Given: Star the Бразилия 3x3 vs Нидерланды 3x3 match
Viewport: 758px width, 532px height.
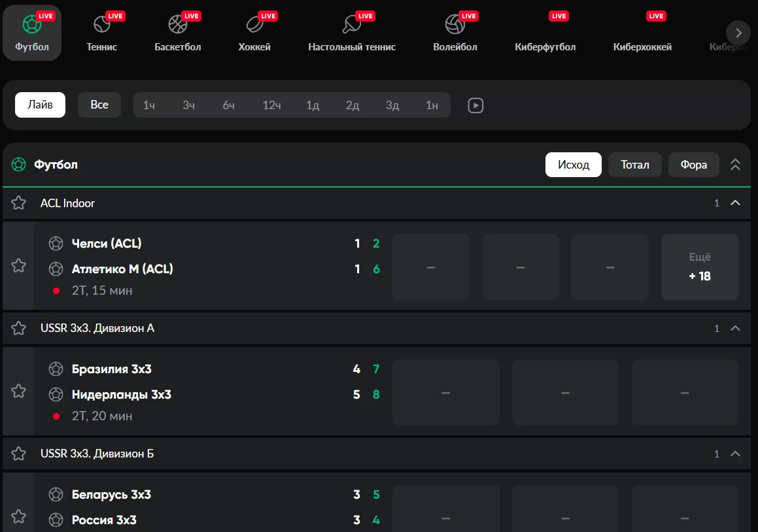Looking at the screenshot, I should pyautogui.click(x=18, y=391).
